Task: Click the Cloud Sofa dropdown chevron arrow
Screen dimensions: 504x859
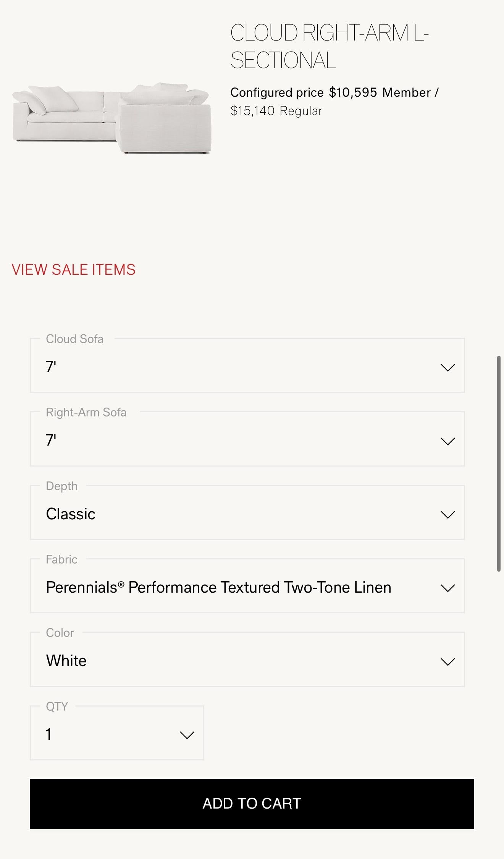Action: coord(447,367)
